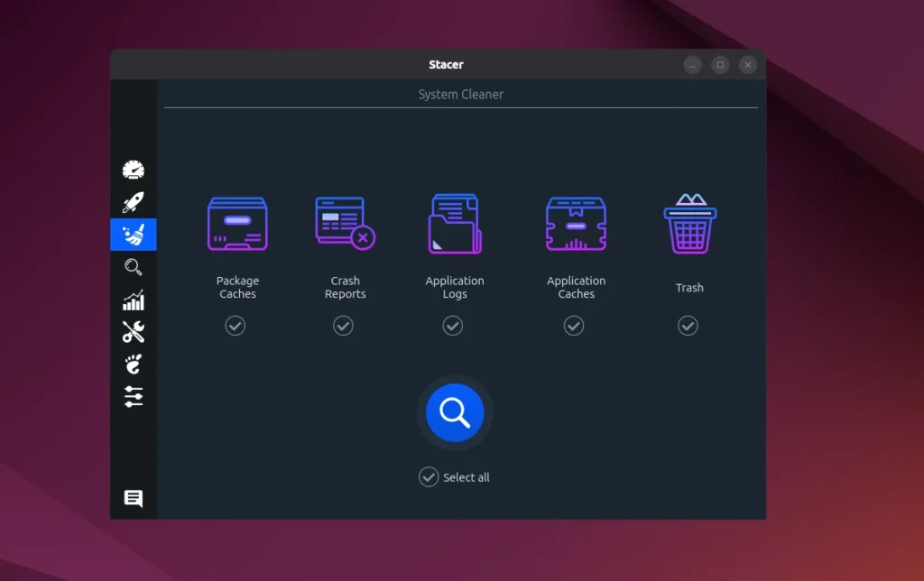The image size is (924, 581).
Task: Enable the Application Caches checkbox
Action: coord(574,326)
